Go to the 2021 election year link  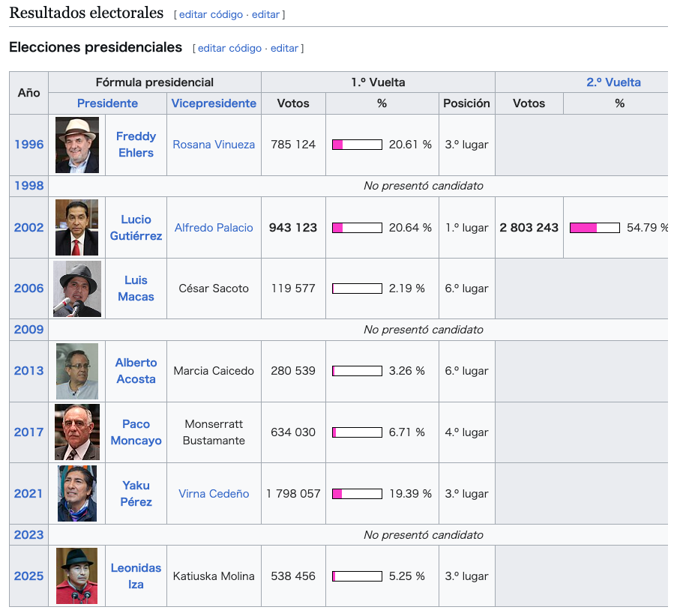coord(28,494)
